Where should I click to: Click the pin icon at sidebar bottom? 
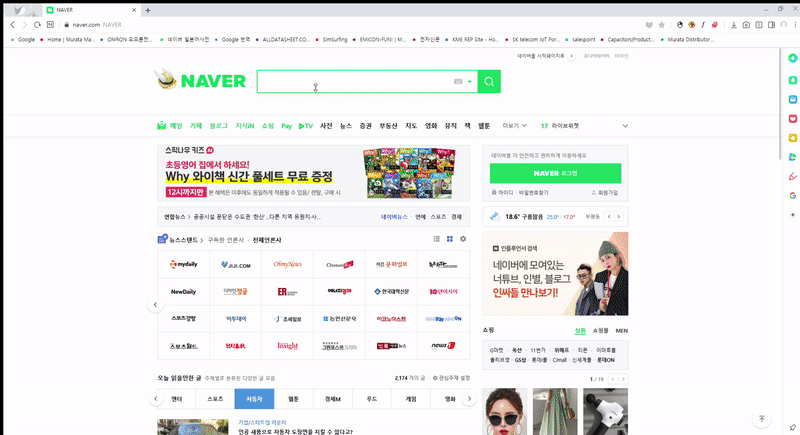click(x=792, y=427)
